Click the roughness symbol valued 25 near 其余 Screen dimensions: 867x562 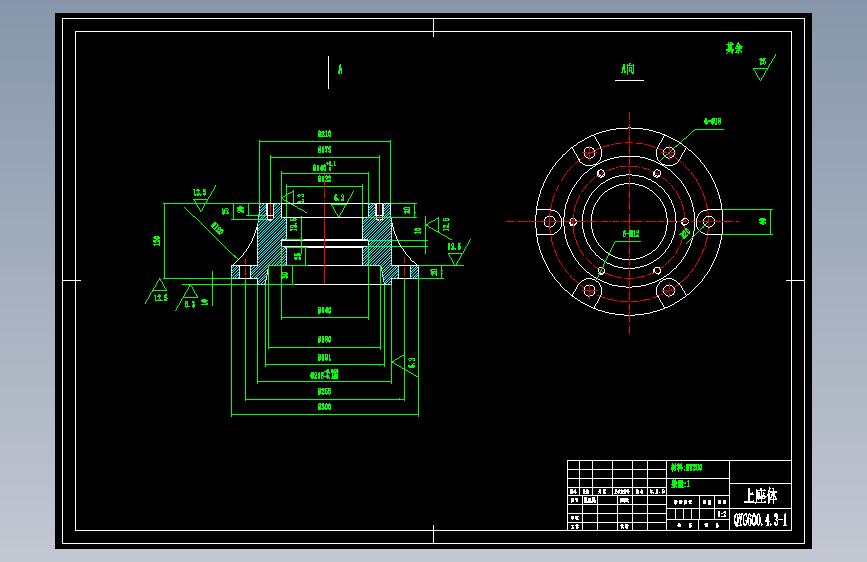tap(764, 67)
